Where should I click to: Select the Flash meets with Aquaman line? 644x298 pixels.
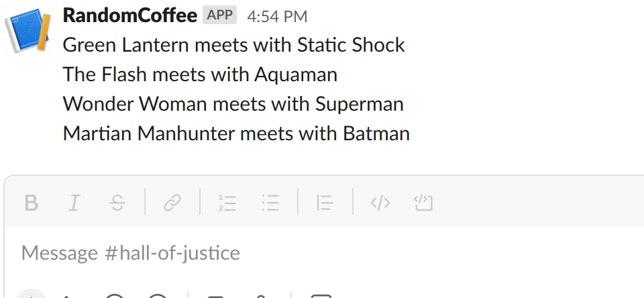click(200, 74)
